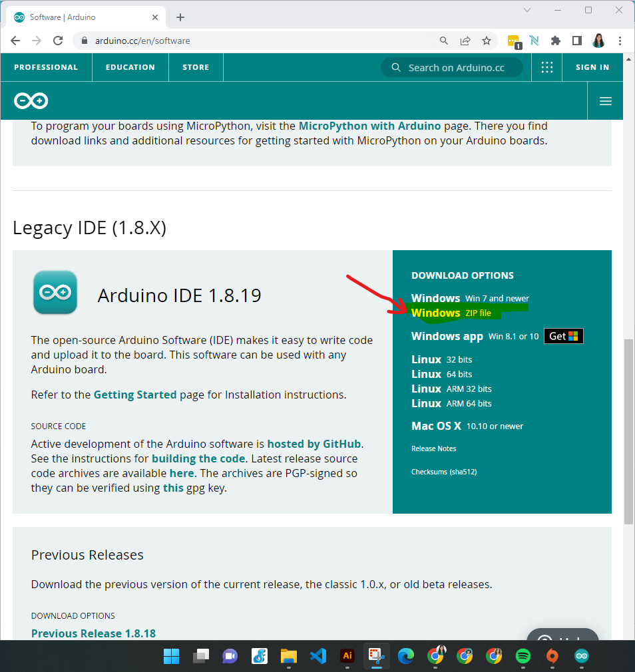Select the Software | Arduino tab
The width and height of the screenshot is (635, 672).
(86, 17)
